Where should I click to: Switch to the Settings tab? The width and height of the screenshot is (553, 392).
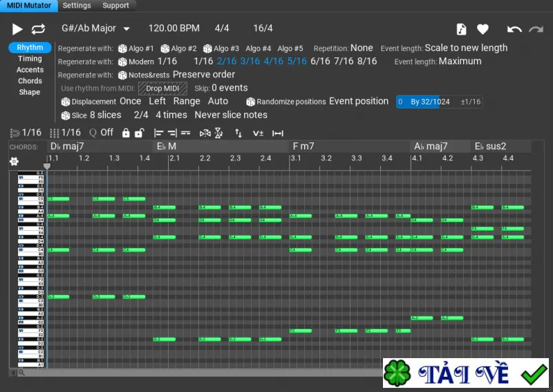pyautogui.click(x=77, y=6)
